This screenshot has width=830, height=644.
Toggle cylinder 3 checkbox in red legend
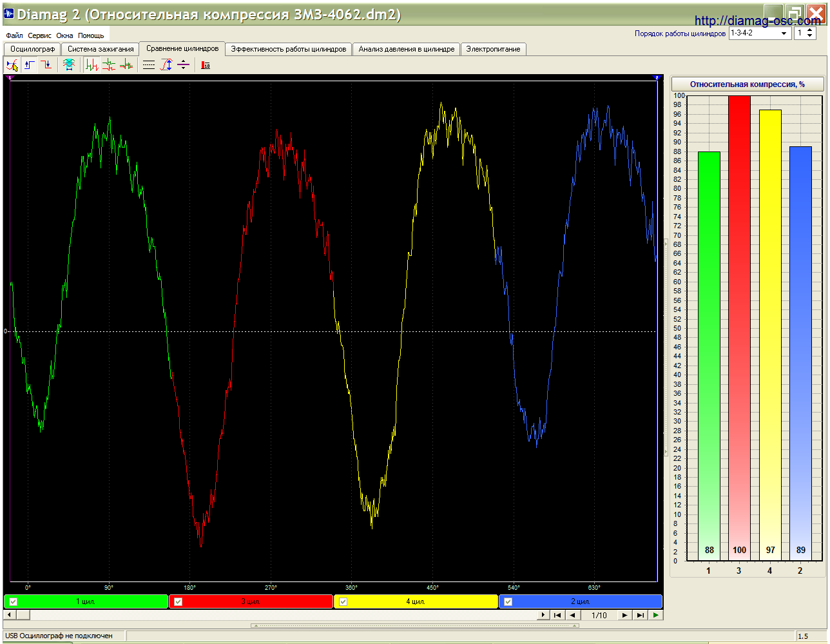click(179, 601)
